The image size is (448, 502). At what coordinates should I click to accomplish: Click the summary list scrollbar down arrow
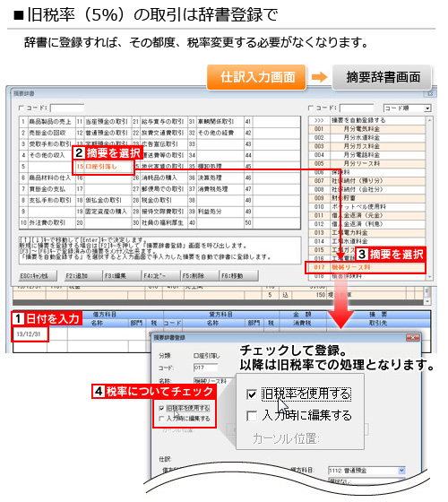(429, 277)
